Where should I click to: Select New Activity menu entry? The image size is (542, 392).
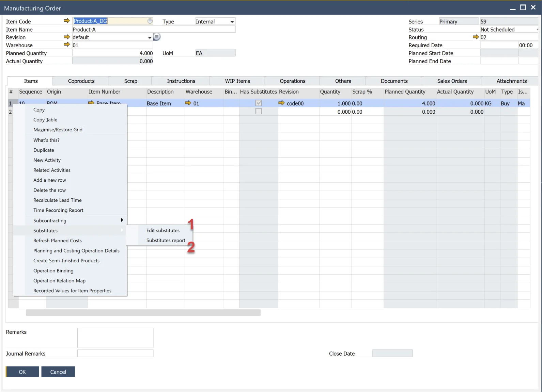click(x=70, y=160)
